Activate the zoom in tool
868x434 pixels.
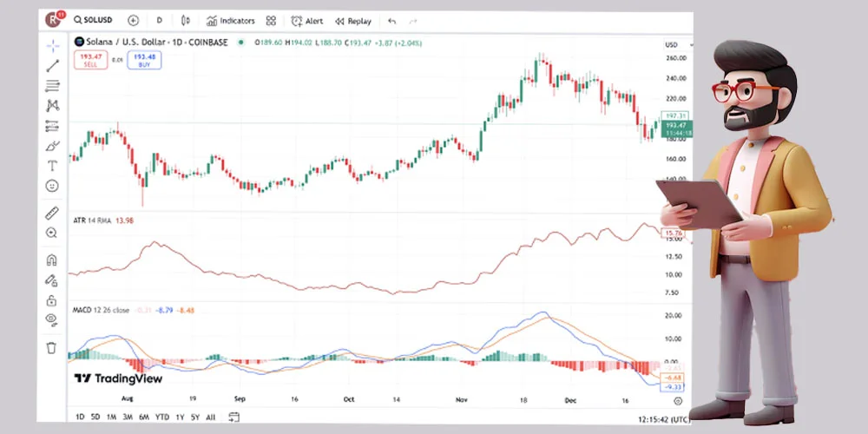pyautogui.click(x=51, y=233)
